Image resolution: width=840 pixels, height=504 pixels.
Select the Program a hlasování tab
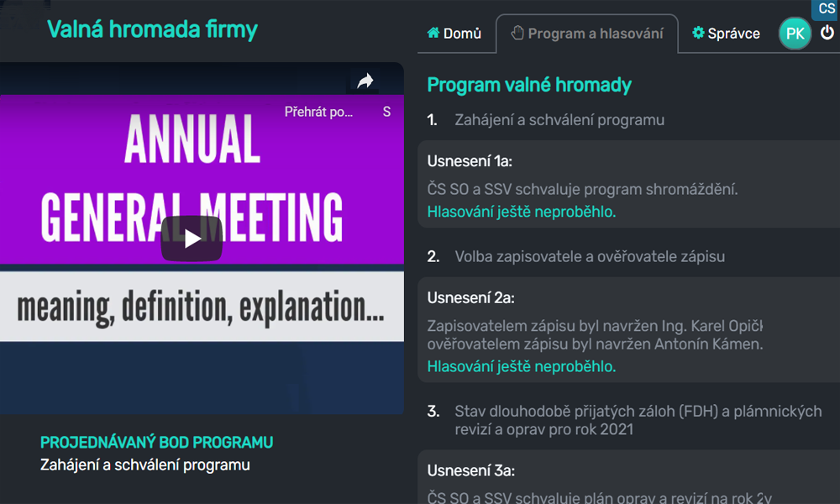pos(587,33)
